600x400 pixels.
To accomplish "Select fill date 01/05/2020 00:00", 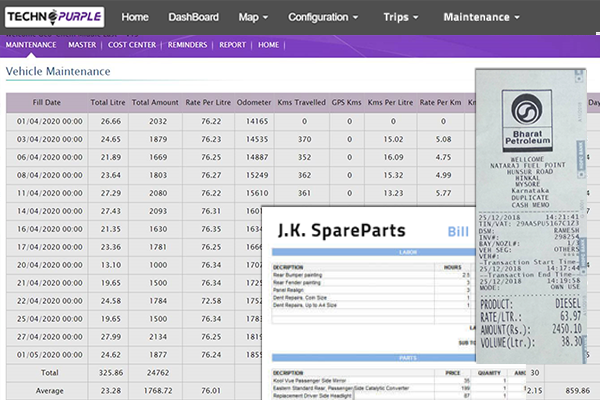I will (49, 355).
